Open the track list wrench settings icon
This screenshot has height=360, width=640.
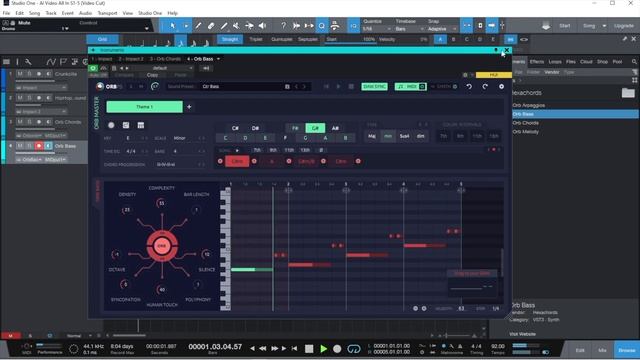click(x=28, y=62)
